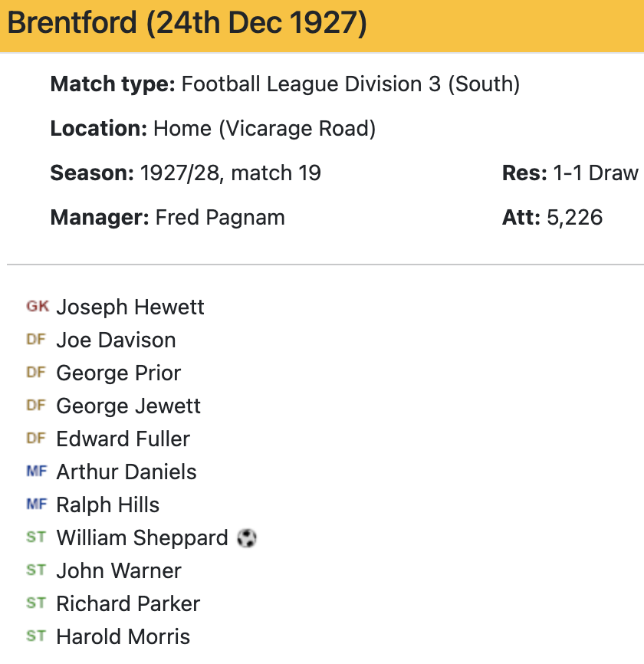Click the ST icon beside John Warner
644x664 pixels.
click(x=37, y=570)
